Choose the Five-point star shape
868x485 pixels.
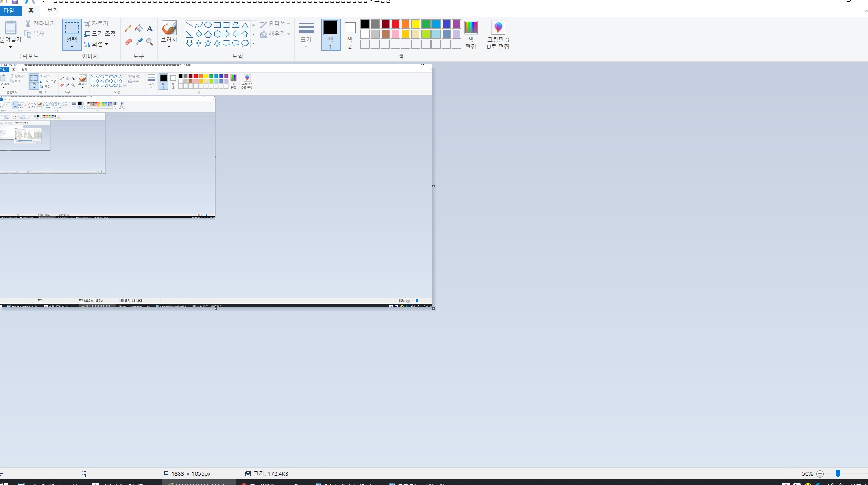tap(208, 43)
